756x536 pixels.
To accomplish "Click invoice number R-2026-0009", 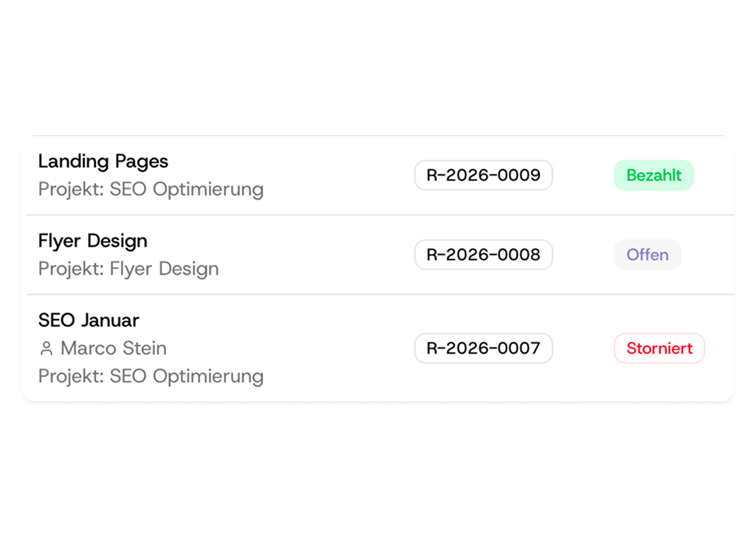I will click(x=484, y=176).
